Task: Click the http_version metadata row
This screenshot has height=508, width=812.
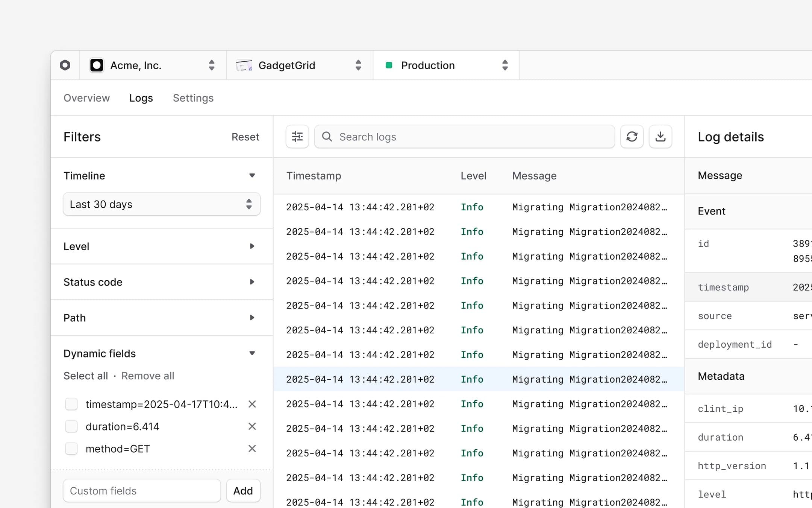Action: tap(748, 466)
